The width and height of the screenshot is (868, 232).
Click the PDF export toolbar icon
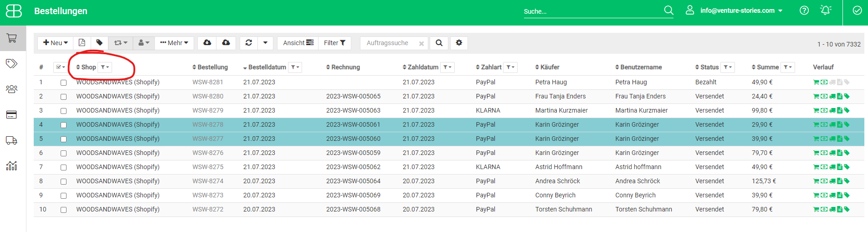82,43
